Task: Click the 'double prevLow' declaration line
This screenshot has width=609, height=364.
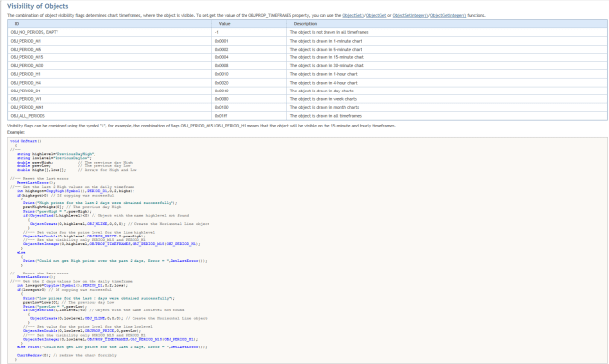Action: tap(73, 166)
